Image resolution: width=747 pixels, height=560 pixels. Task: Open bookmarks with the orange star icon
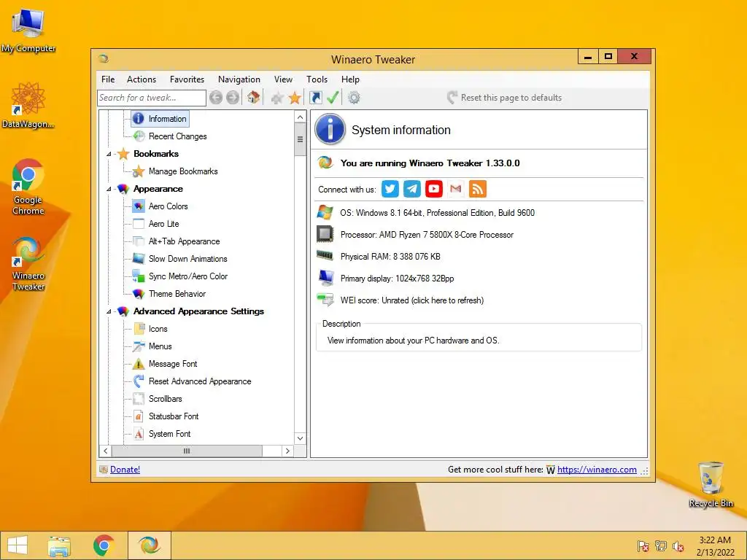[295, 98]
